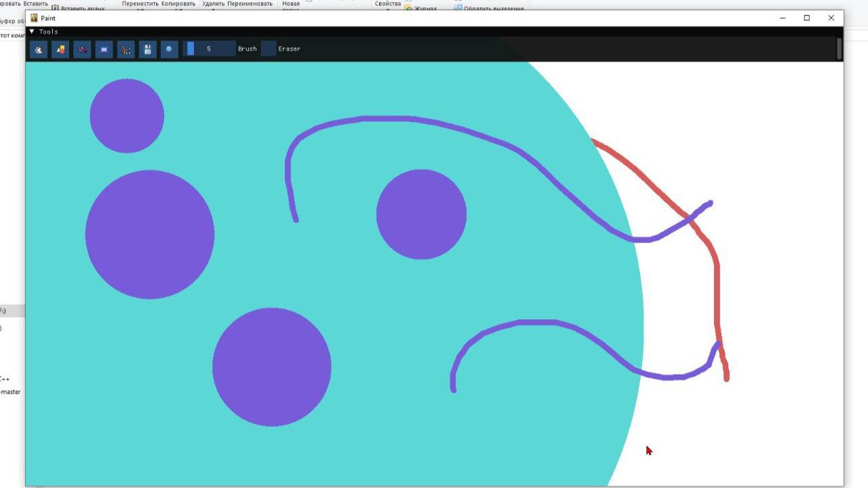The width and height of the screenshot is (868, 488).
Task: Click Копировать in Explorer ribbon behind
Action: click(x=178, y=3)
